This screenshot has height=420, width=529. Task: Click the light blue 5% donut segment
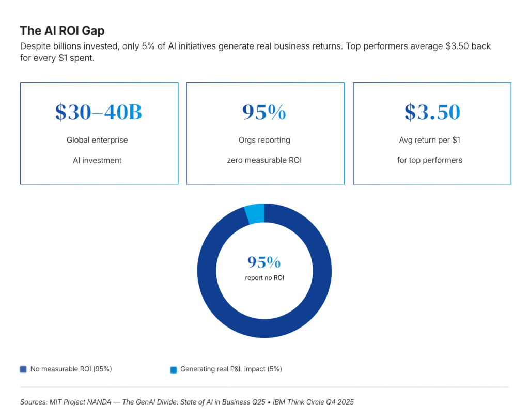[255, 213]
